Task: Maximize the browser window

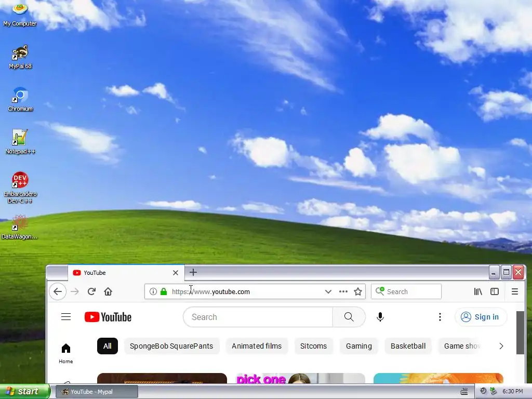Action: 506,272
